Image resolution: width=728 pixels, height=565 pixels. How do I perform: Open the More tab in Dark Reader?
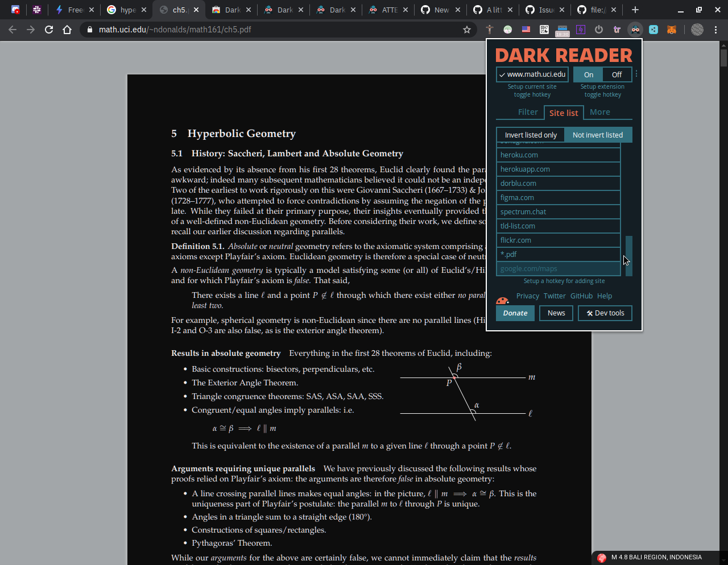pos(599,112)
